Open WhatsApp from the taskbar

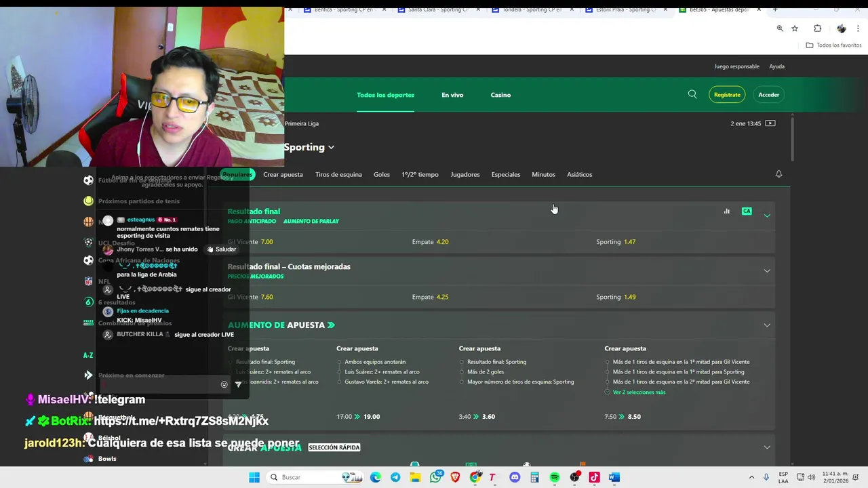click(435, 477)
